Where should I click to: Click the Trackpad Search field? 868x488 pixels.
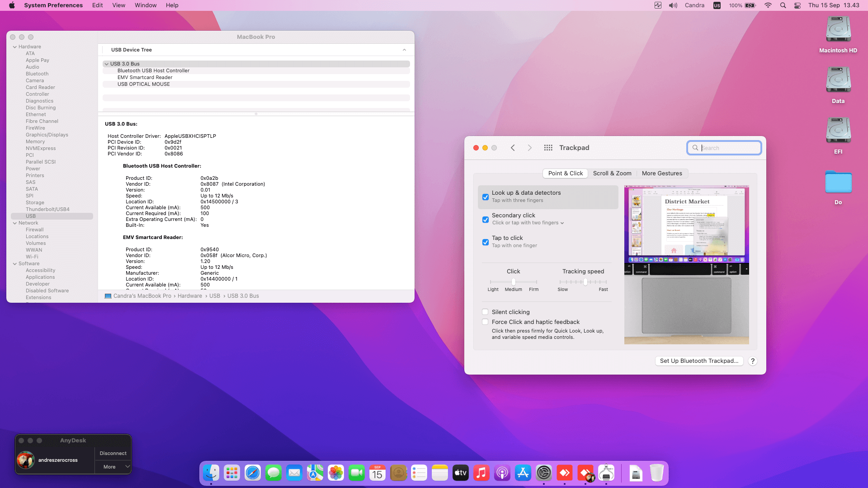click(724, 148)
